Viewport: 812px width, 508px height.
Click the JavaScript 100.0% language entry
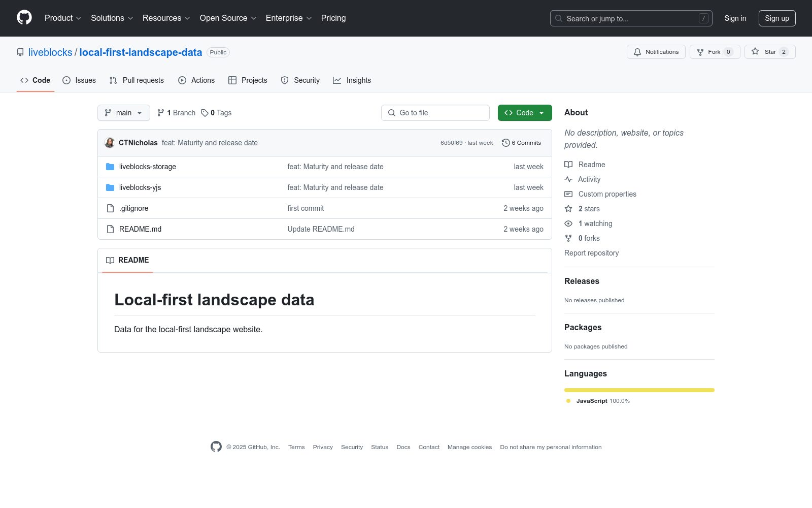[x=598, y=401]
